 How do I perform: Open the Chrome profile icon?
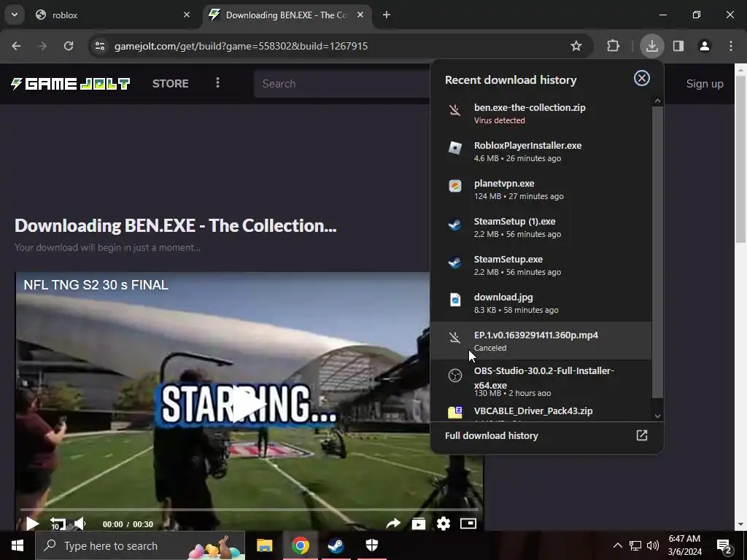coord(705,46)
